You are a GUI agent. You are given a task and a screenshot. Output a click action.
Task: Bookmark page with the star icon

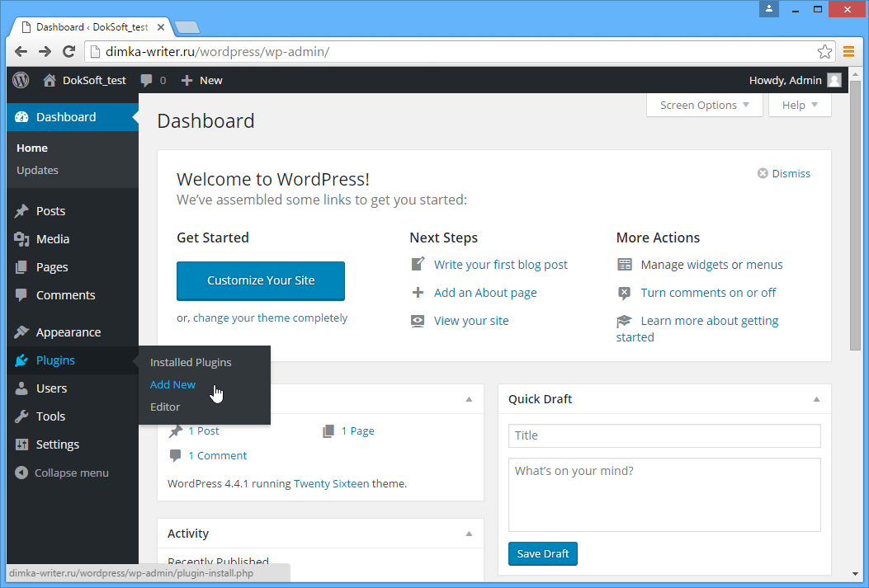pyautogui.click(x=824, y=51)
